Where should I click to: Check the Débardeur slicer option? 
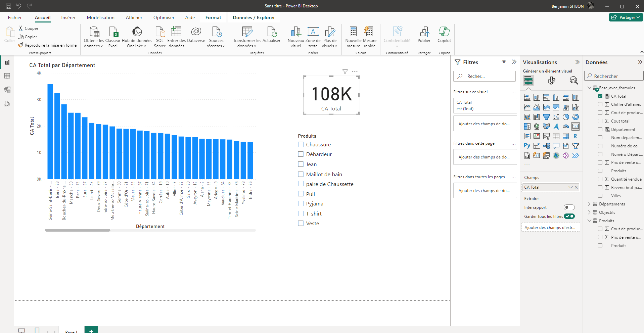click(301, 154)
